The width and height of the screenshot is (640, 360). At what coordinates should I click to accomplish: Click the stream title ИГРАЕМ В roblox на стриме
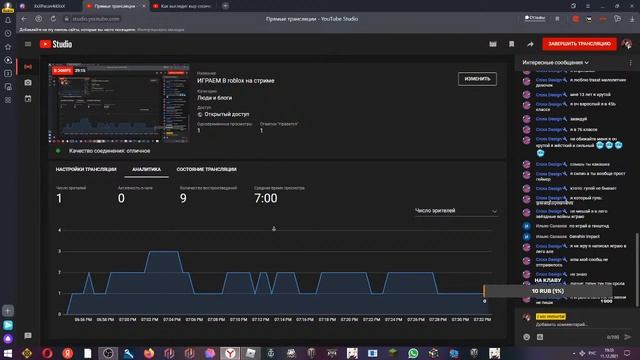click(x=236, y=81)
